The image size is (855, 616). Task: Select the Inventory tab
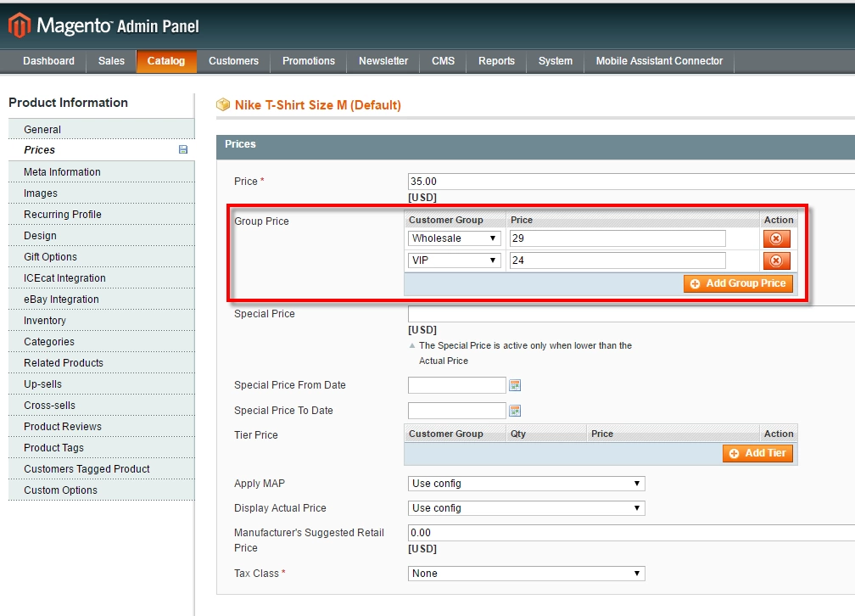102,321
